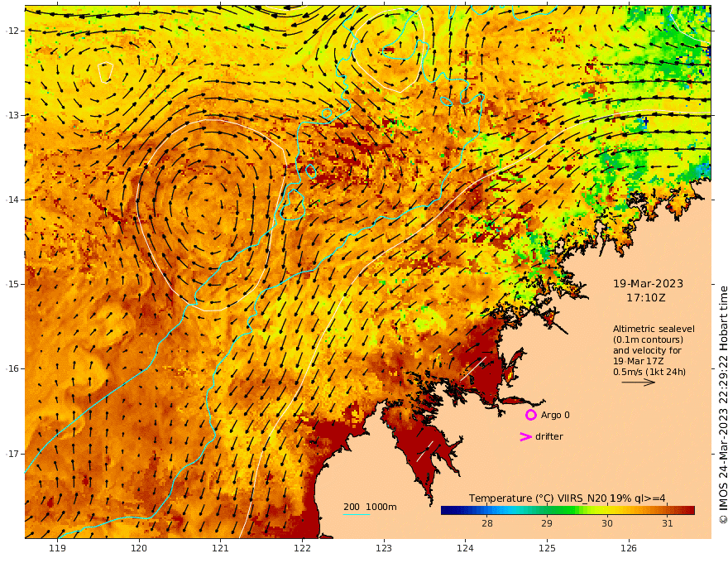This screenshot has height=563, width=728.
Task: Click longitude axis label 122
Action: 302,548
